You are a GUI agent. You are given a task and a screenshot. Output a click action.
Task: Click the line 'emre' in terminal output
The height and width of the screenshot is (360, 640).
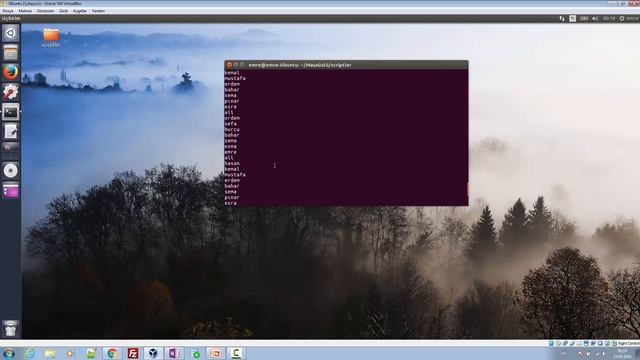231,152
